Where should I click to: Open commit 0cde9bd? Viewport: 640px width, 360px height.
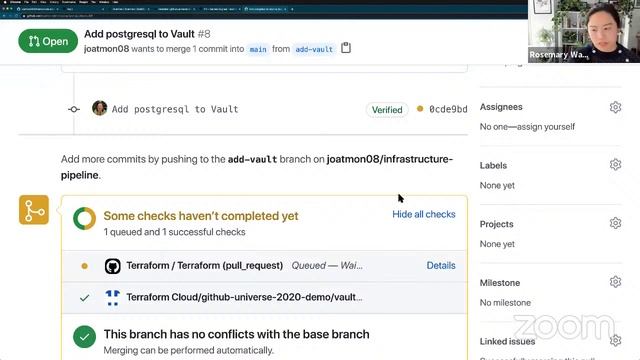[448, 109]
